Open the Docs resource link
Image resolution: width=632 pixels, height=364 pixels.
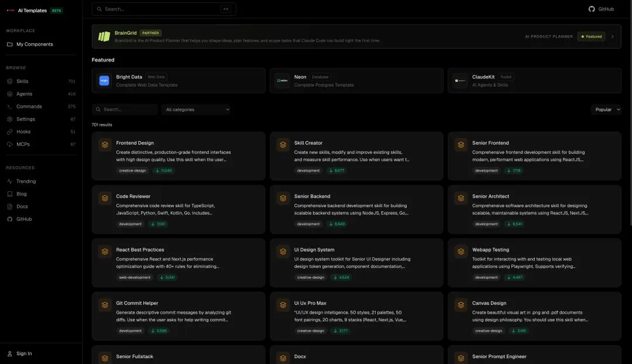[22, 207]
